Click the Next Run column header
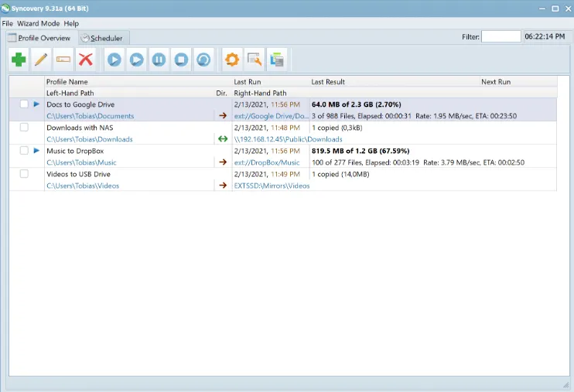 [496, 82]
